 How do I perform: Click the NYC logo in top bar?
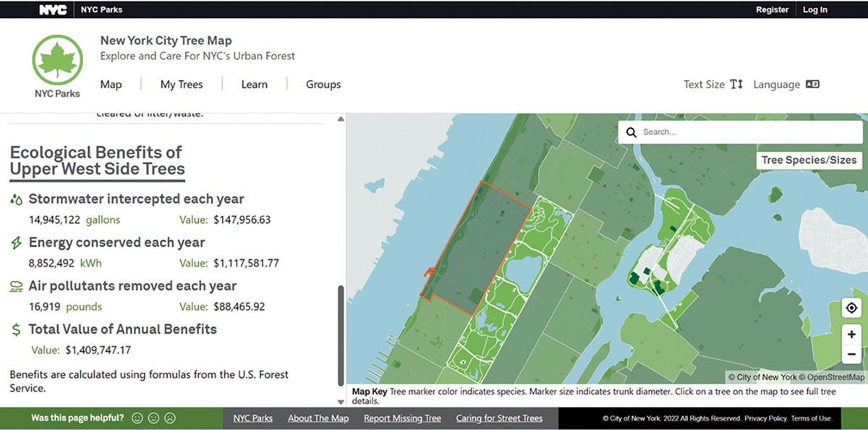click(53, 10)
